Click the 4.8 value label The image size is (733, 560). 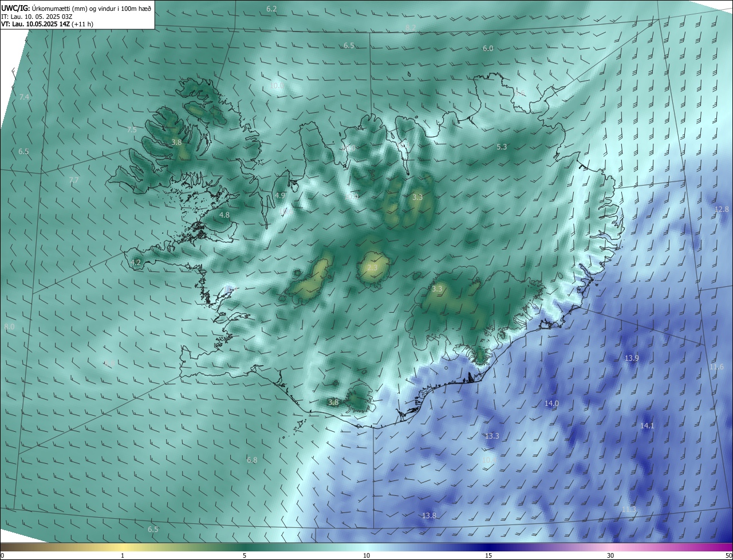coord(224,215)
